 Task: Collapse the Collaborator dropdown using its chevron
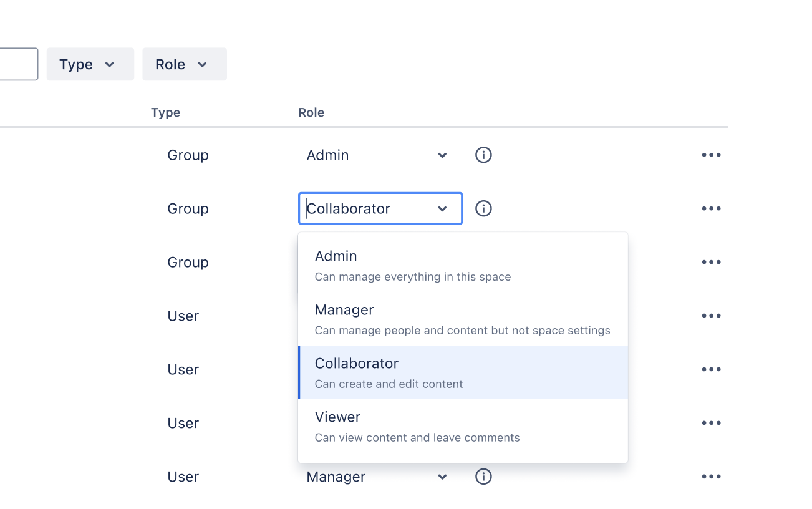point(443,208)
